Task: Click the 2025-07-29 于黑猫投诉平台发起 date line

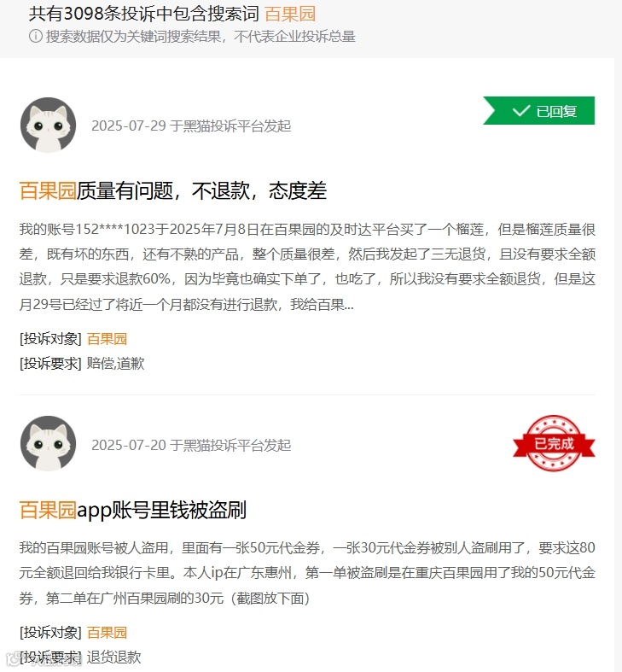Action: (x=191, y=126)
